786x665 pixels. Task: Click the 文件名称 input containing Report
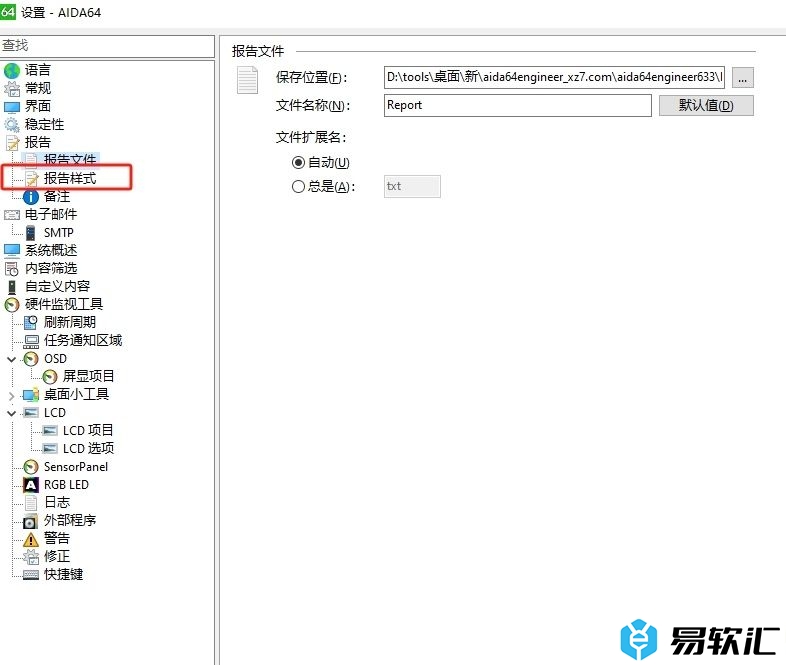(518, 105)
